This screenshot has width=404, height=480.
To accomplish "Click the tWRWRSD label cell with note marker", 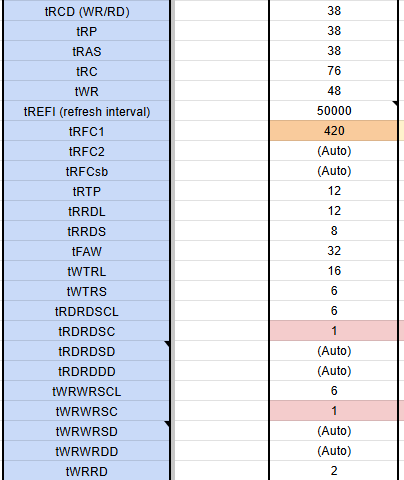I will [x=87, y=431].
